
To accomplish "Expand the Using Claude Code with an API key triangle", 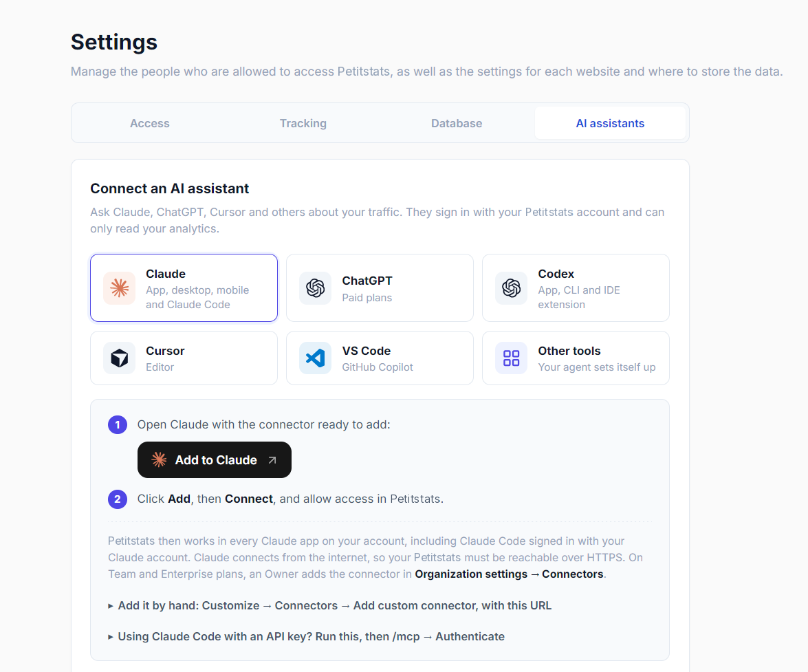I will [x=110, y=637].
